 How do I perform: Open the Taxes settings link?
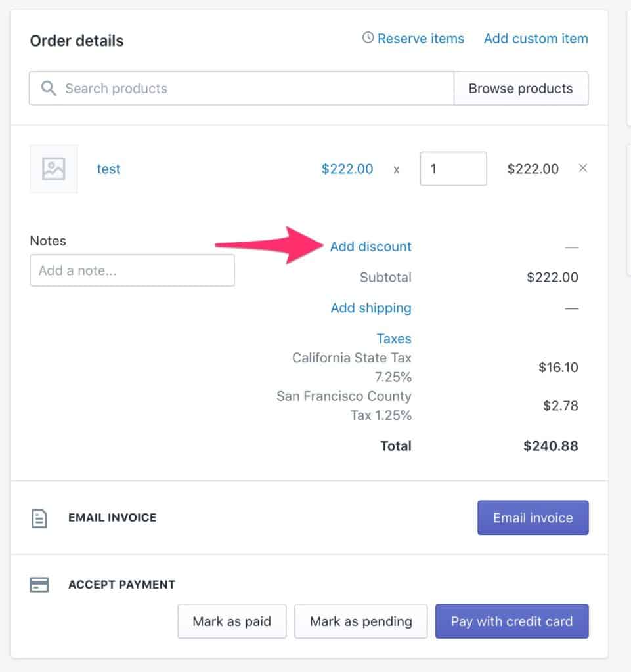pos(394,339)
